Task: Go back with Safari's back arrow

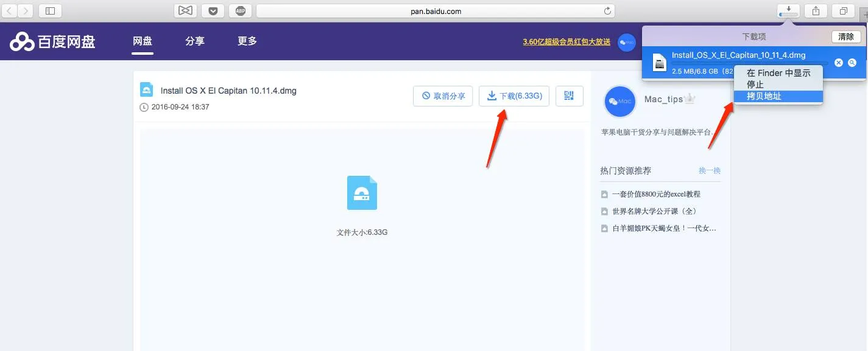Action: coord(10,10)
